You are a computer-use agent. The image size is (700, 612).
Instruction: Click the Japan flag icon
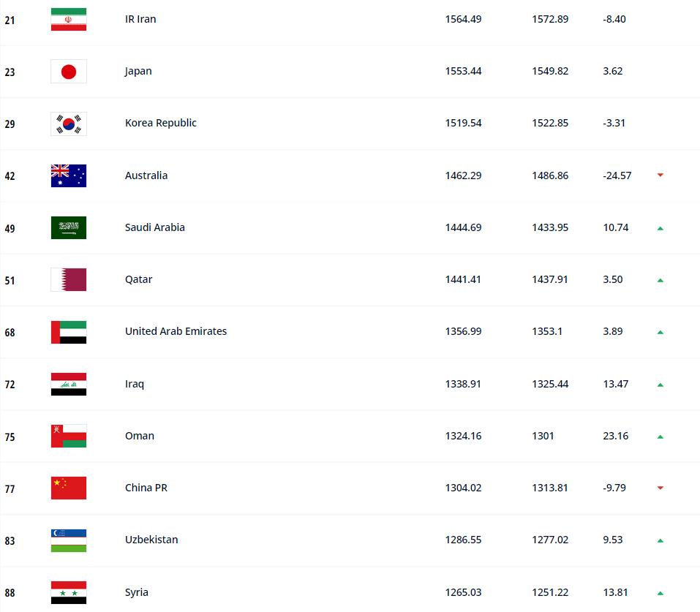pos(68,72)
